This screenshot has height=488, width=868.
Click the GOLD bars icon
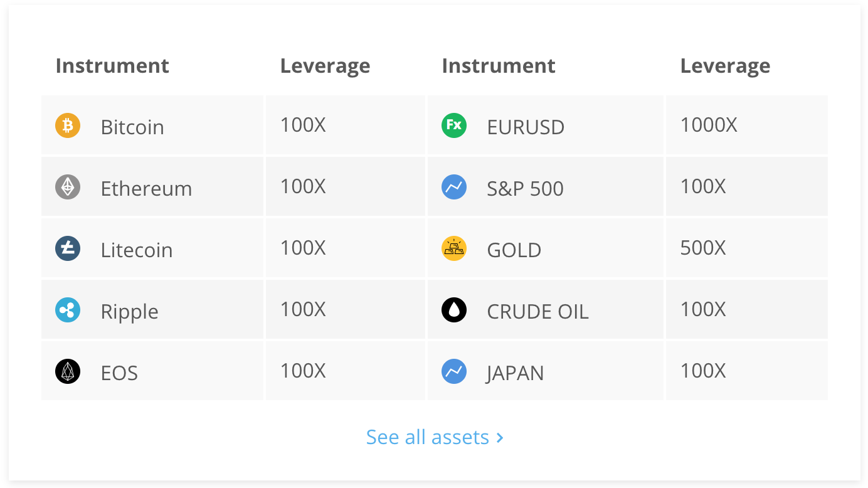(454, 248)
